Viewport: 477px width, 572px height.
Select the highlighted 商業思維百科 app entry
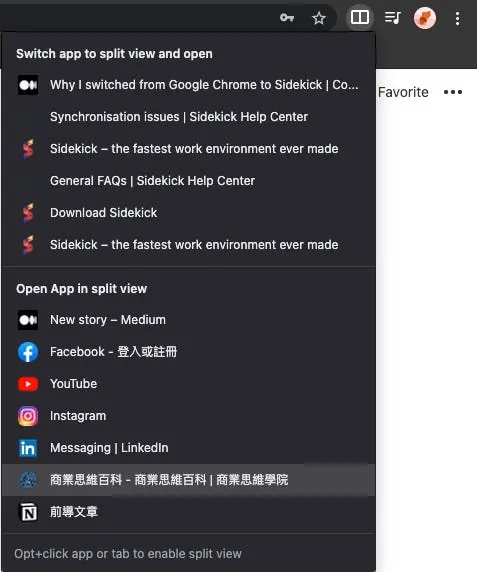click(x=189, y=480)
